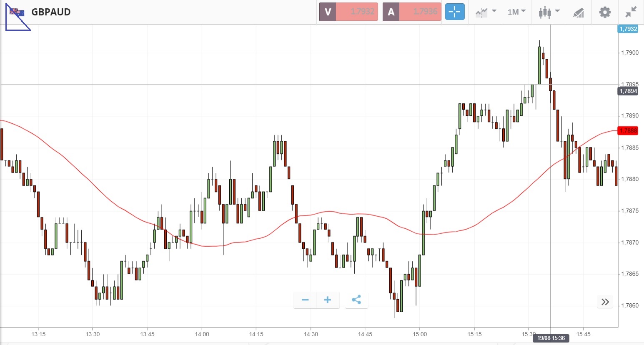Click the red moving average value 1,7888 label

click(x=628, y=130)
